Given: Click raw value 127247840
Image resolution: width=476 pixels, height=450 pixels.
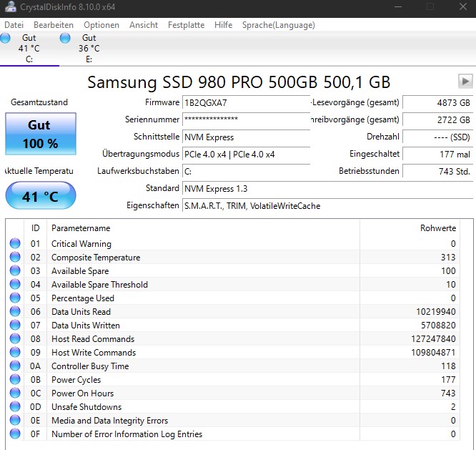Looking at the screenshot, I should point(433,339).
